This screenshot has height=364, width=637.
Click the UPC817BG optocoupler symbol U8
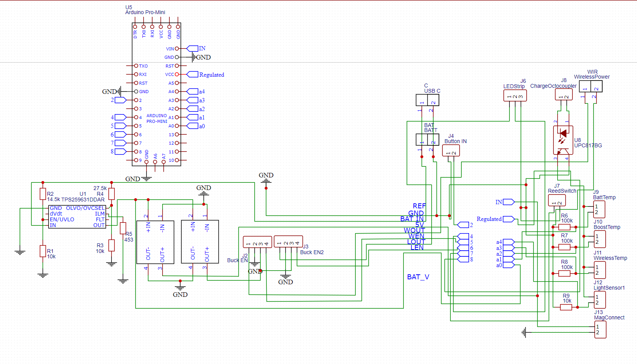[564, 139]
